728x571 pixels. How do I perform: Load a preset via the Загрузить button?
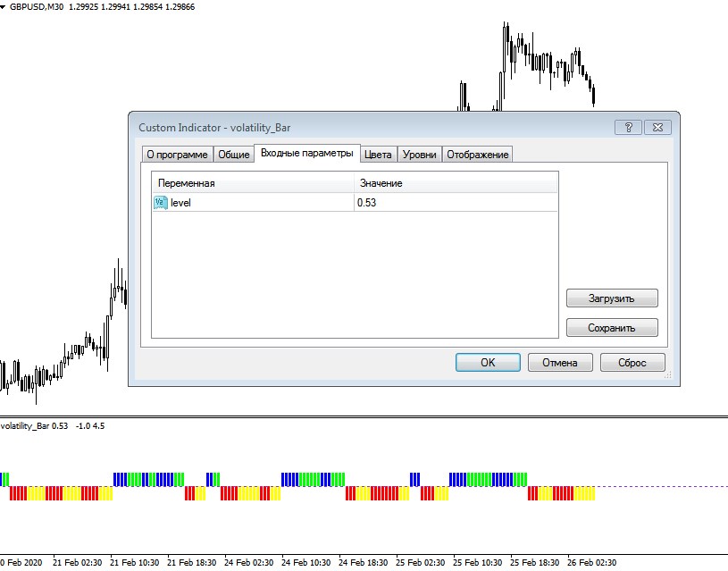pos(611,298)
